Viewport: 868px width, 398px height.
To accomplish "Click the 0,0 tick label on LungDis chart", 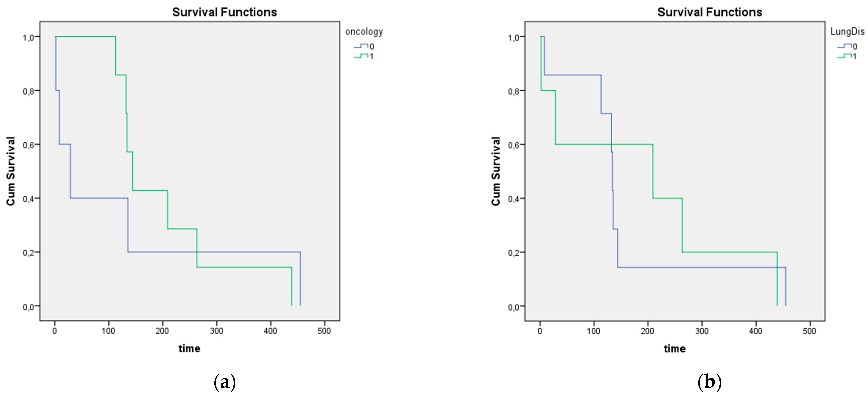I will pyautogui.click(x=513, y=307).
